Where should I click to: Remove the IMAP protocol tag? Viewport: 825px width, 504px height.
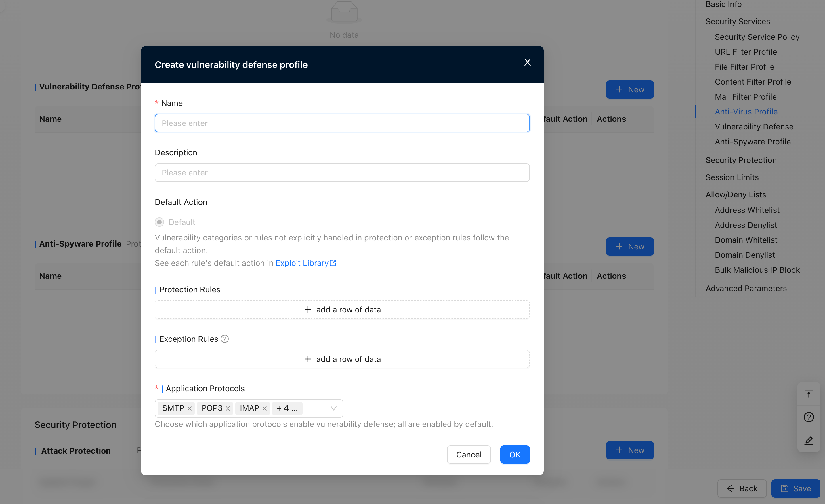[x=265, y=408]
